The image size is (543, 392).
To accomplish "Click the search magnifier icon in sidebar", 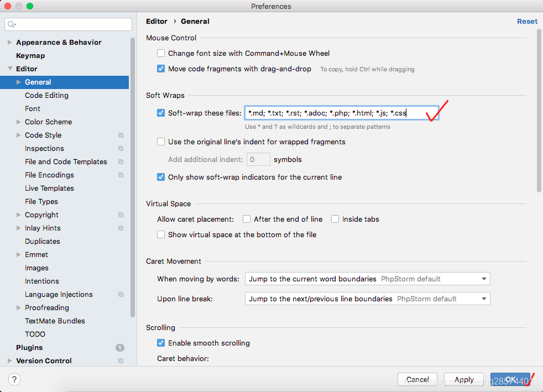I will (12, 24).
